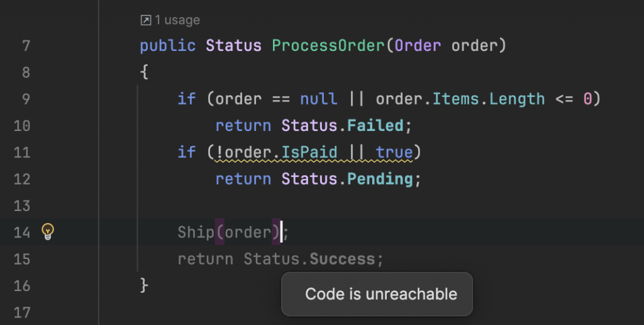Click the 'null' keyword on line 9

coord(318,99)
